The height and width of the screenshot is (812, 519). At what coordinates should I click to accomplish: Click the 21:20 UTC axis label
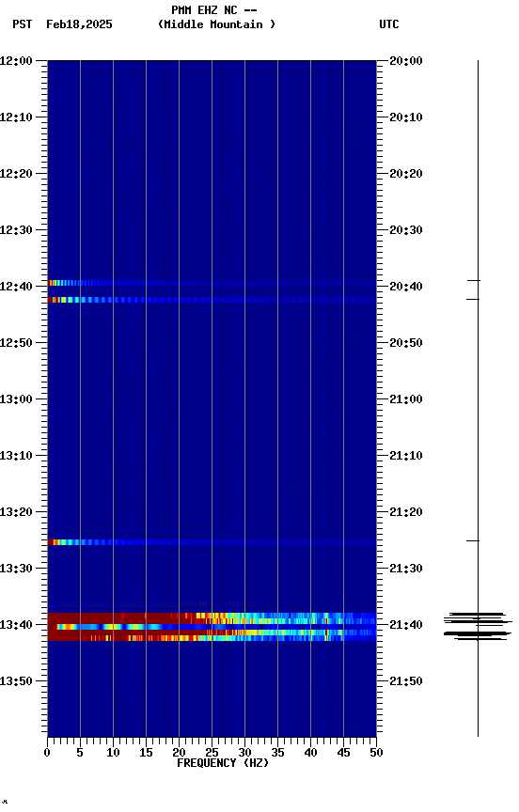pos(406,513)
